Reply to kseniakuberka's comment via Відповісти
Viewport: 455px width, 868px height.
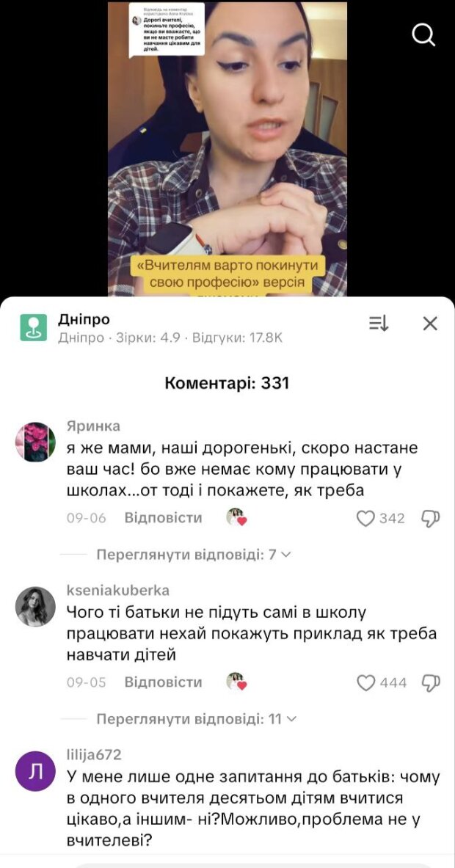[x=164, y=682]
